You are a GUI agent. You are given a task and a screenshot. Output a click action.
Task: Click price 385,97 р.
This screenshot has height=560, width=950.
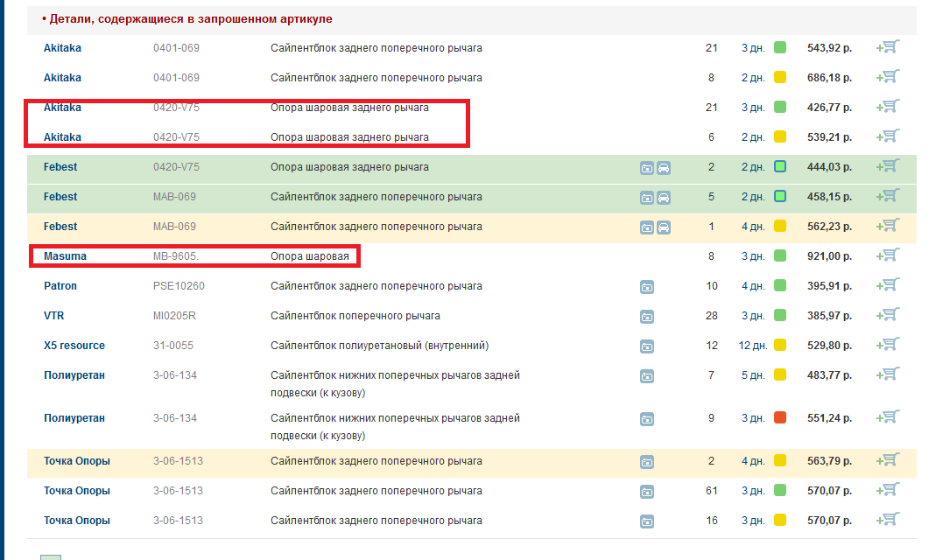tap(829, 315)
